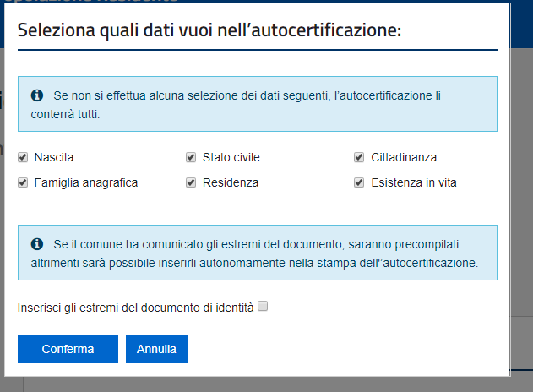This screenshot has height=392, width=533.
Task: Click the info icon about document details
Action: (36, 244)
